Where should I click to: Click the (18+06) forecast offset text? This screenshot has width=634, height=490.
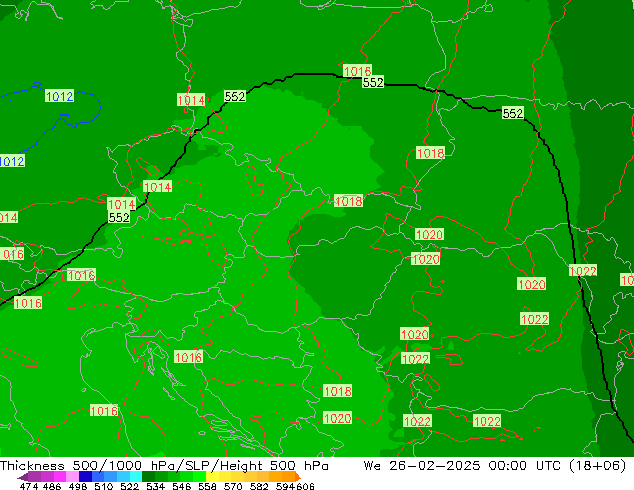pos(598,466)
